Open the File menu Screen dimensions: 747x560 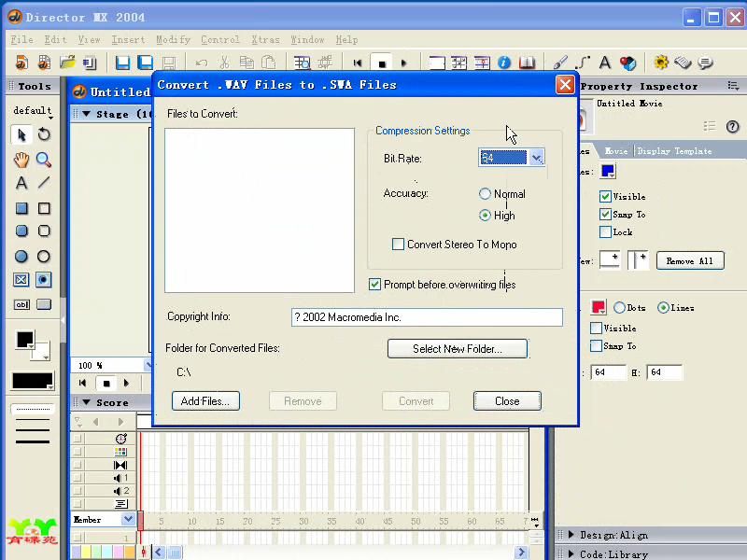21,39
